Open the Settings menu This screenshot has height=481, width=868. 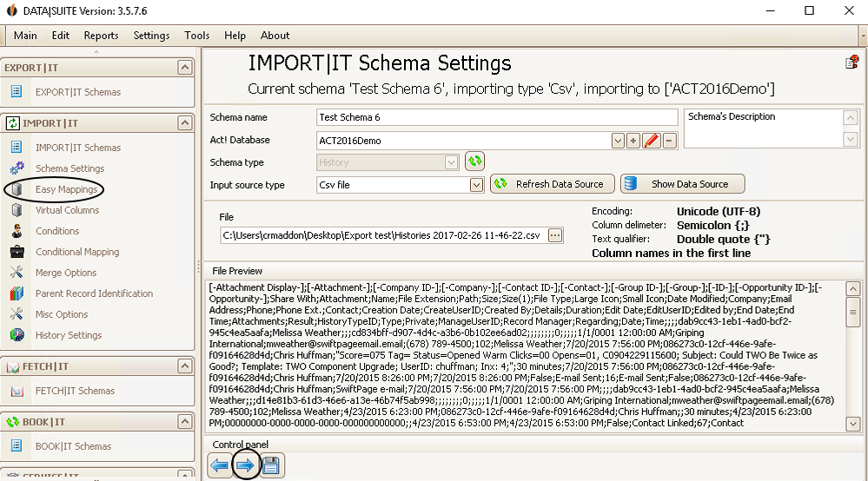(x=152, y=36)
